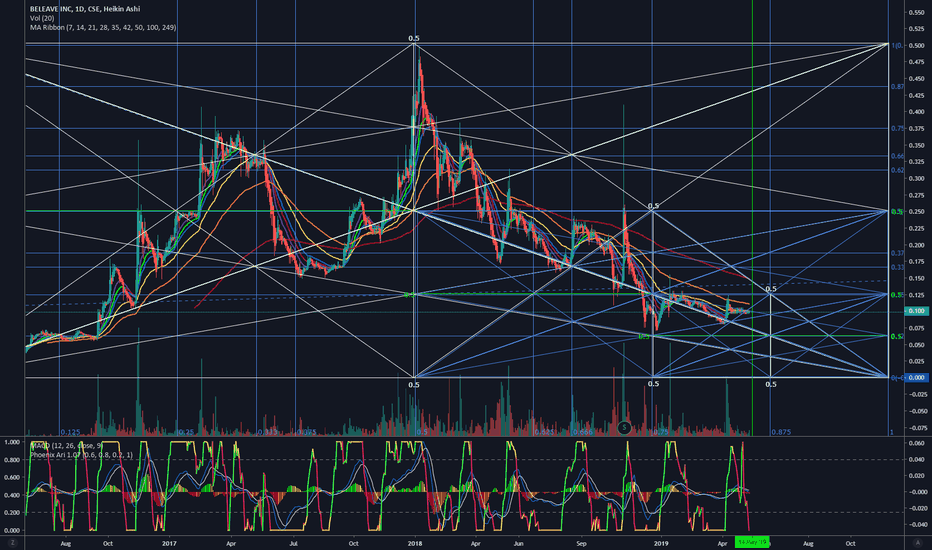
Task: Click the 0.275 value on the price axis
Action: point(916,195)
